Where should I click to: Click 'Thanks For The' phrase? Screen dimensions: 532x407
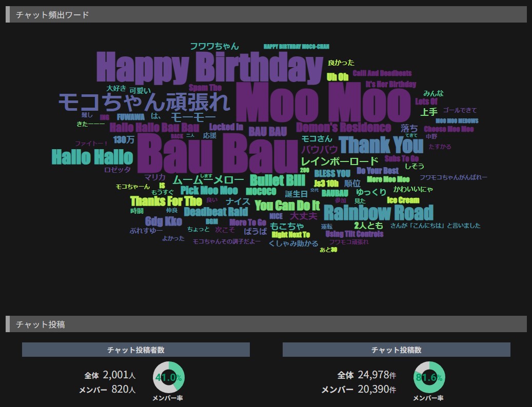pos(166,201)
